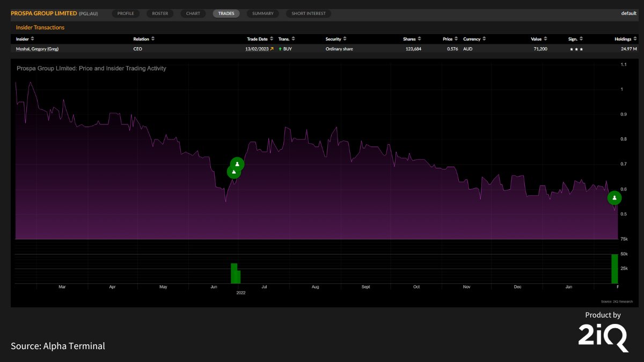Screen dimensions: 644x362
Task: Sort by Price column arrows
Action: [456, 39]
